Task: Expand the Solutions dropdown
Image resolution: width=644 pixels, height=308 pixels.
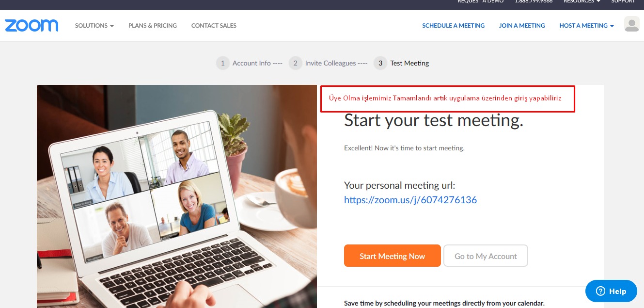Action: (94, 26)
